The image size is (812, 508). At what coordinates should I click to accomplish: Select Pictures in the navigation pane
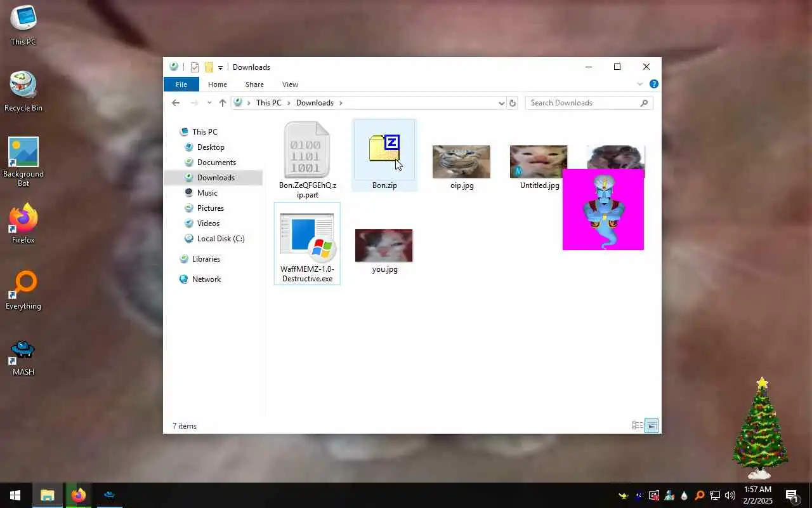tap(211, 208)
